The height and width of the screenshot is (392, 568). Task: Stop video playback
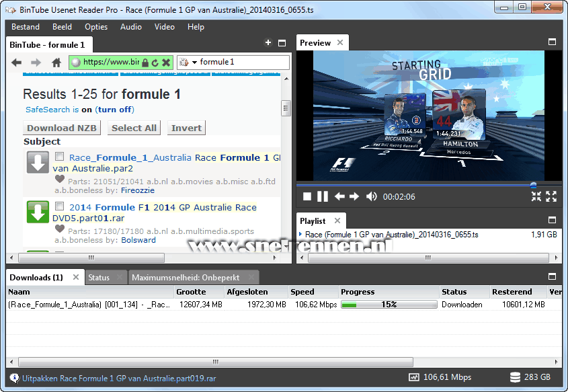point(307,196)
